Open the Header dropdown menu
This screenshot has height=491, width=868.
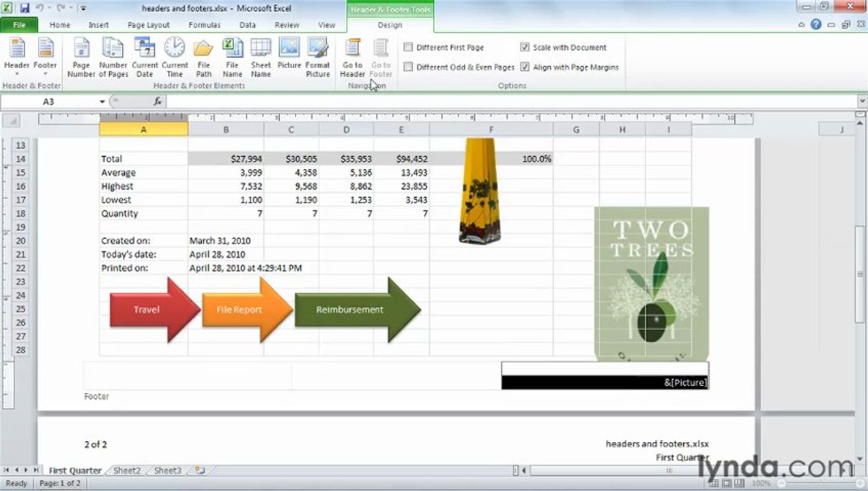[x=17, y=57]
